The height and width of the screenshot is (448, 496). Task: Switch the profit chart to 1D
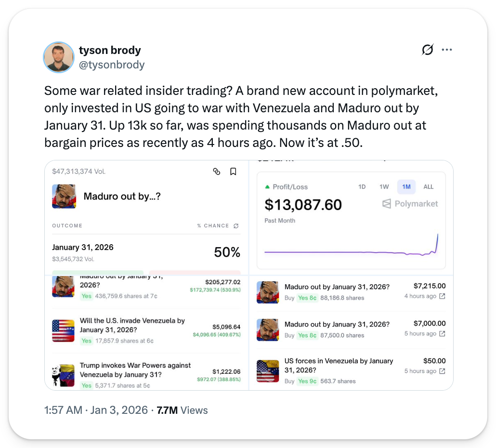point(362,187)
